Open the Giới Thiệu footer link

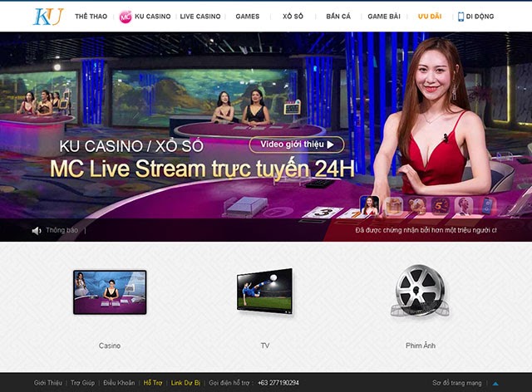pos(48,383)
